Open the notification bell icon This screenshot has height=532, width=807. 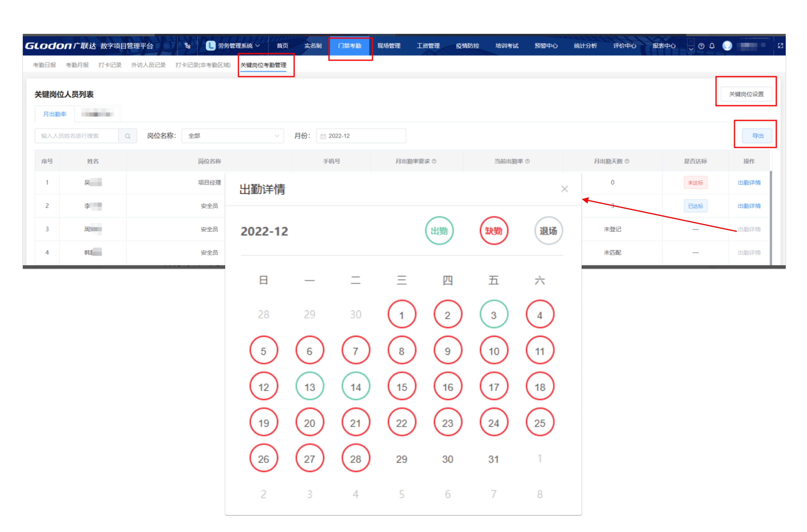(712, 45)
